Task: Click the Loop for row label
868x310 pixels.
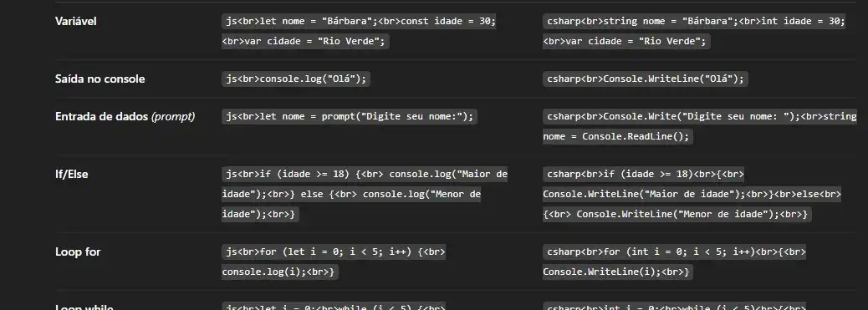Action: click(78, 252)
